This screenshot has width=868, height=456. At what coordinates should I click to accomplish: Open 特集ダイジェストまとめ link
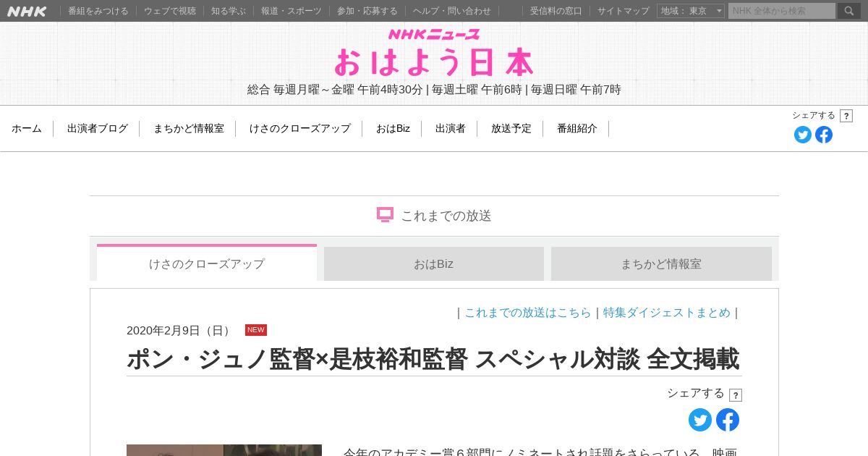667,313
